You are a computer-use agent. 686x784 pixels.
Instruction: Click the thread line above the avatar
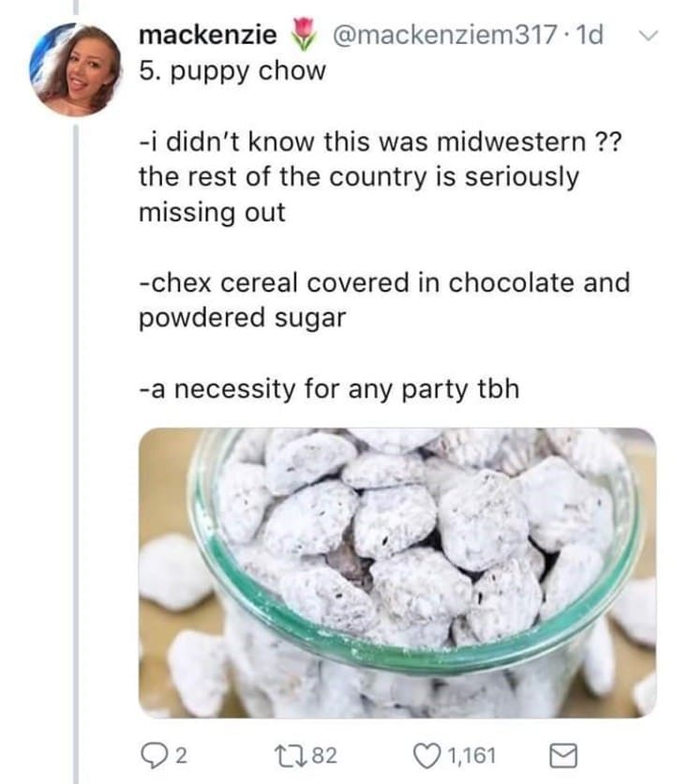76,7
